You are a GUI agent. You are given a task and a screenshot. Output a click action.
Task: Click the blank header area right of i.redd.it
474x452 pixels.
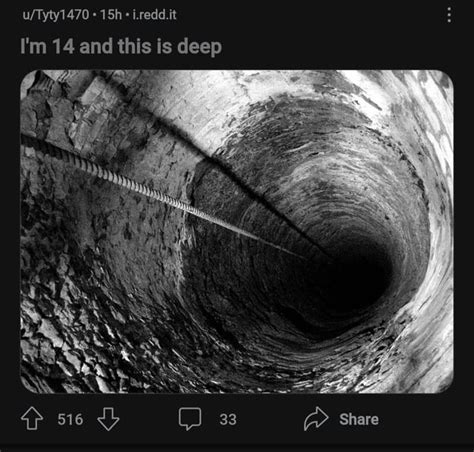(x=310, y=15)
